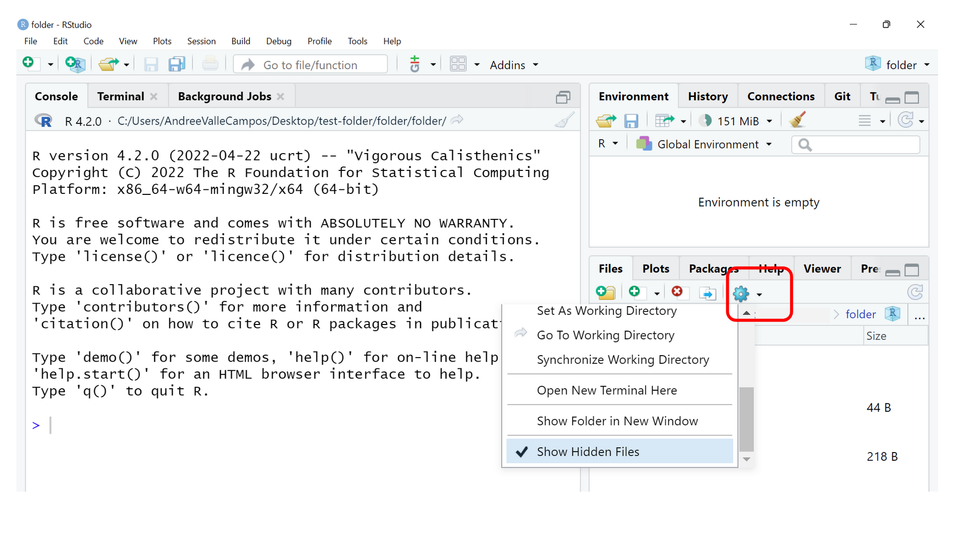Click the Save current document icon
Image resolution: width=980 pixels, height=551 pixels.
coord(151,64)
